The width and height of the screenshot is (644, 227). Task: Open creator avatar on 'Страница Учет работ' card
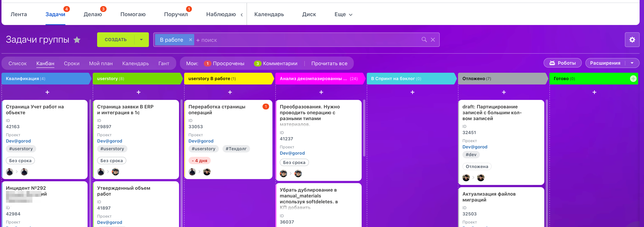click(x=10, y=172)
